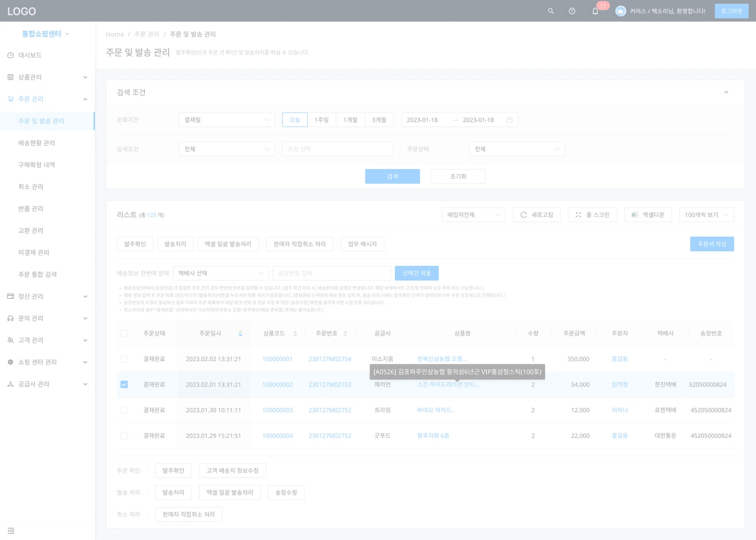Select 1주일 period option
756x540 pixels.
pyautogui.click(x=321, y=120)
